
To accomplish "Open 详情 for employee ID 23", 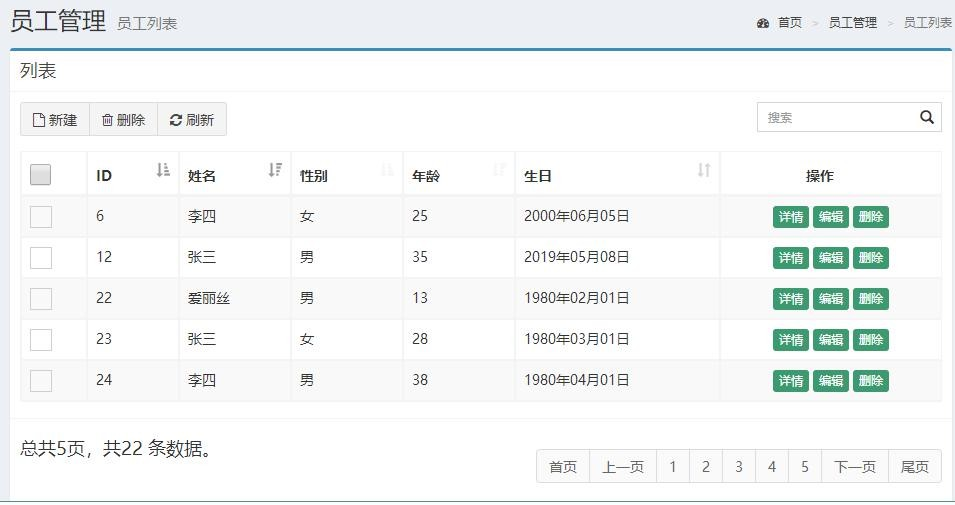I will 791,340.
